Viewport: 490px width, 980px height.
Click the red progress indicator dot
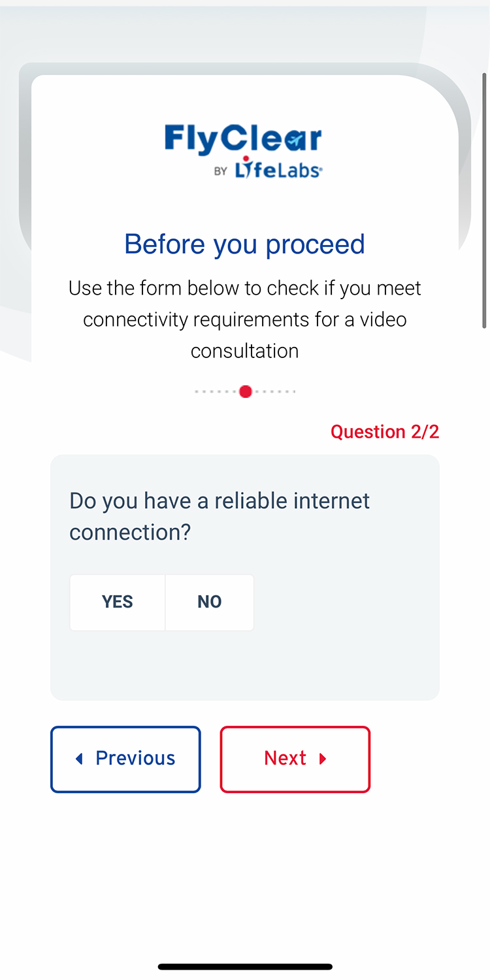[246, 391]
